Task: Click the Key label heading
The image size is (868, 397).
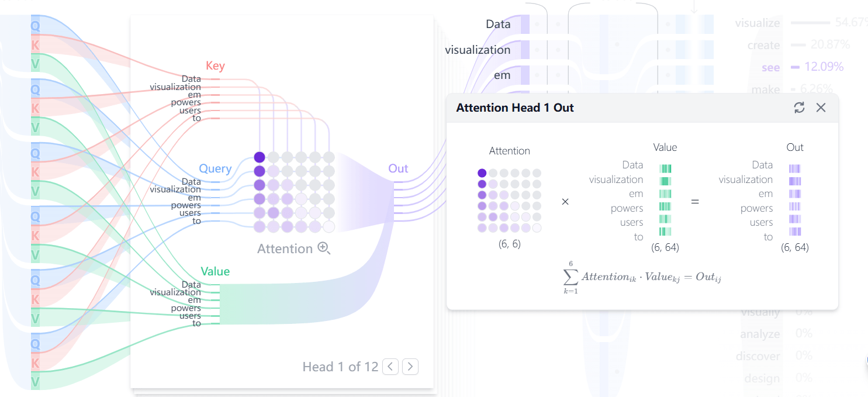Action: click(x=215, y=66)
